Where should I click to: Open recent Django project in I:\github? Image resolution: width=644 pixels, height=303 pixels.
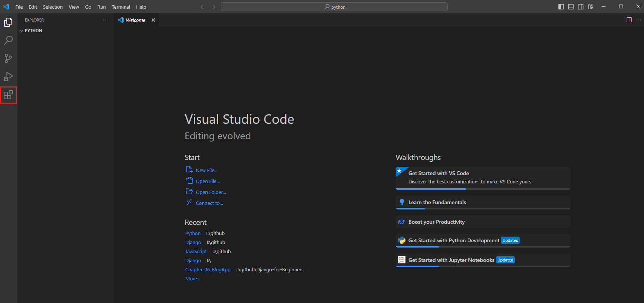pyautogui.click(x=193, y=242)
